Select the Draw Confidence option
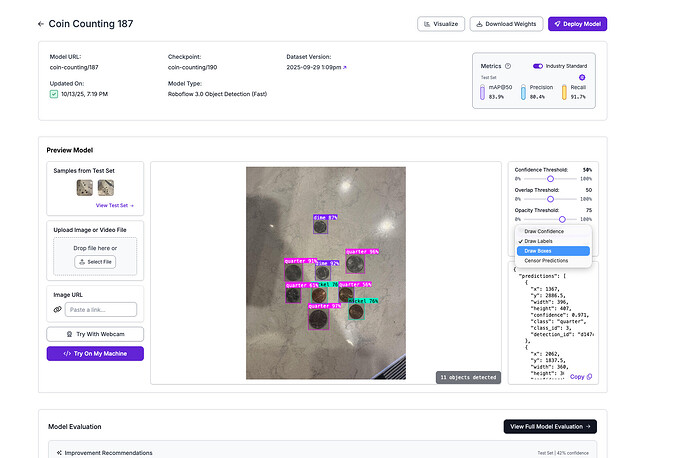 tap(544, 231)
